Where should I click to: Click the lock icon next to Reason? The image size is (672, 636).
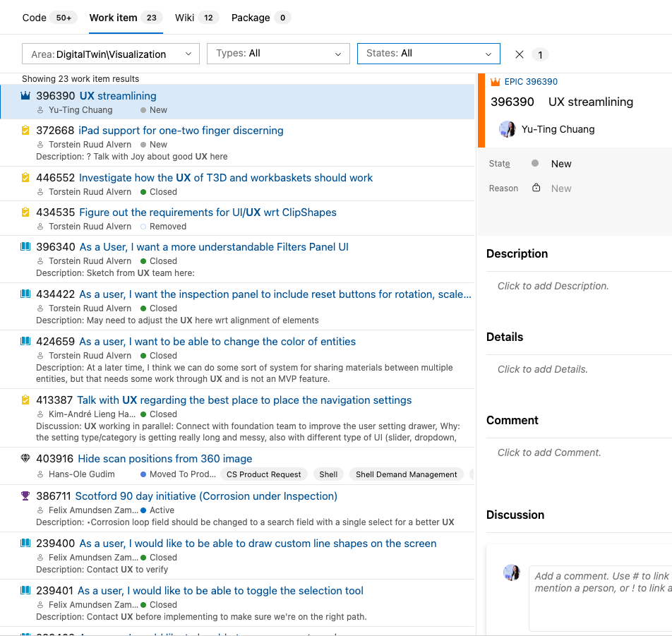(536, 188)
